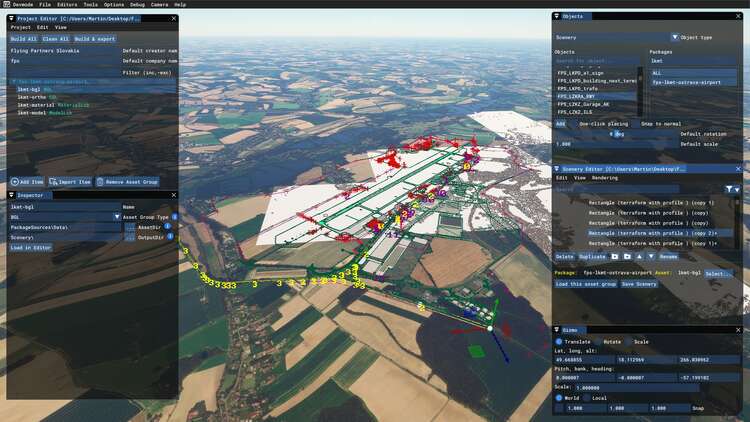This screenshot has height=422, width=750.
Task: Click the Scenery Editor filter funnel icon
Action: (x=729, y=189)
